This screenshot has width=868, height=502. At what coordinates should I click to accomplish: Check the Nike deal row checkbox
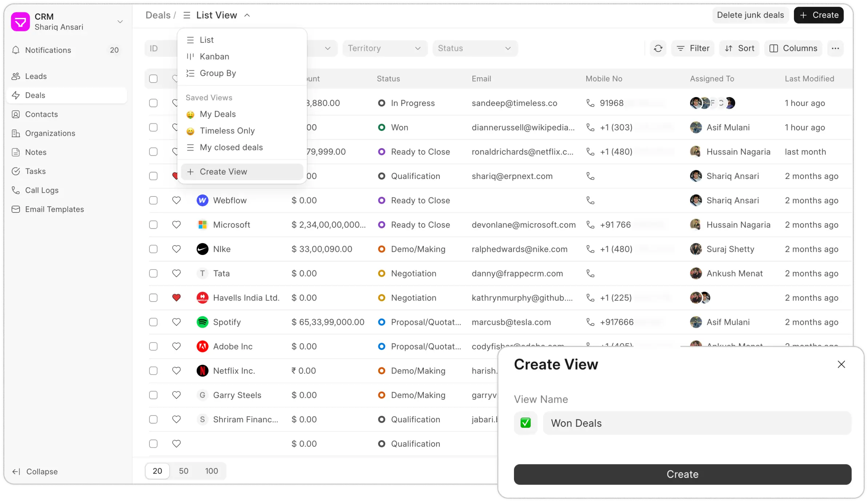click(x=153, y=249)
